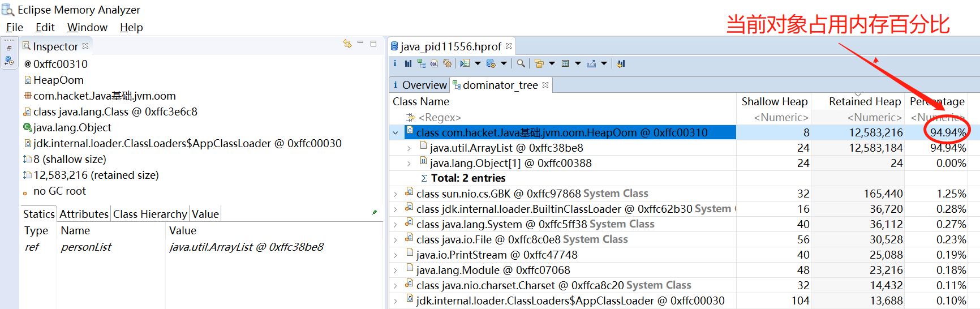
Task: Open heap dump details info icon
Action: [x=395, y=63]
